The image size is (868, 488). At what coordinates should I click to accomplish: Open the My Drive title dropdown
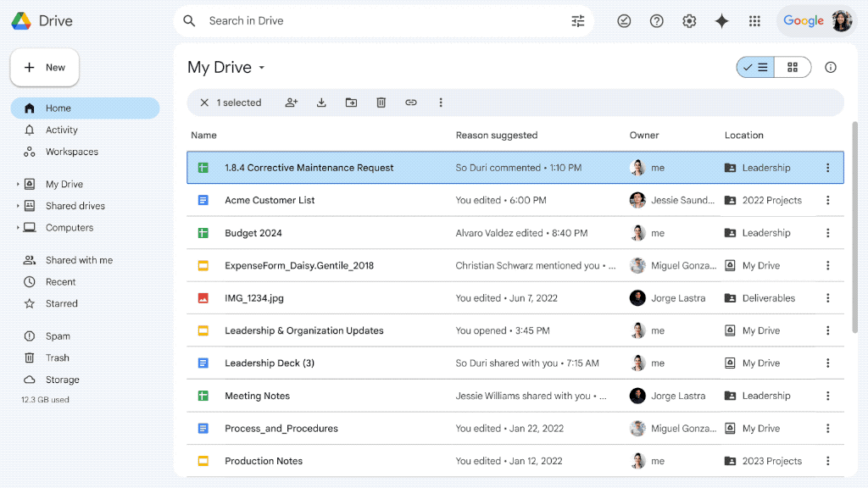pos(261,67)
